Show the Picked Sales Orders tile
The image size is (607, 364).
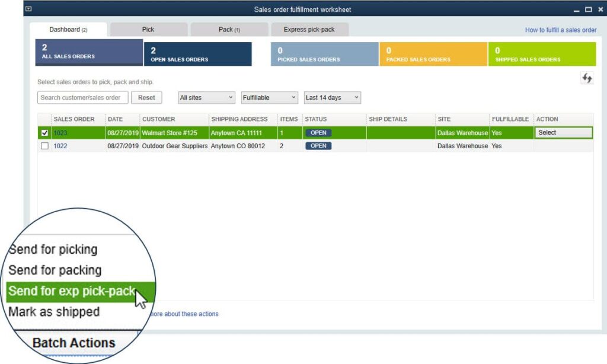tap(324, 54)
